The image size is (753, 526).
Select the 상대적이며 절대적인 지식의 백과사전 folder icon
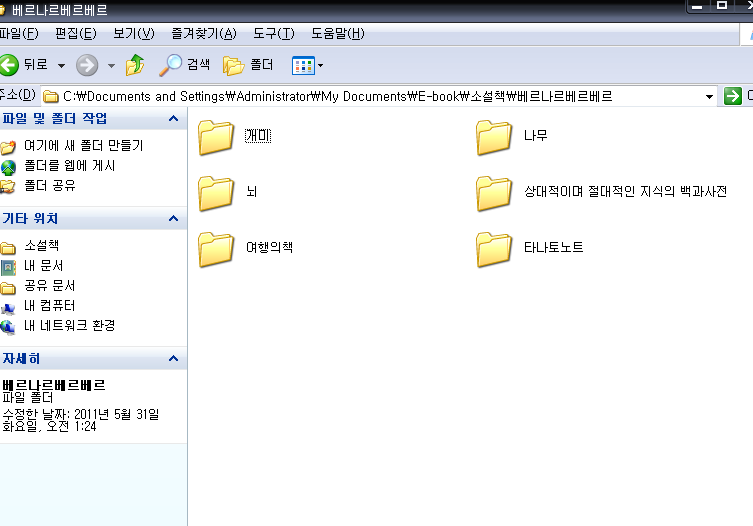click(x=494, y=193)
